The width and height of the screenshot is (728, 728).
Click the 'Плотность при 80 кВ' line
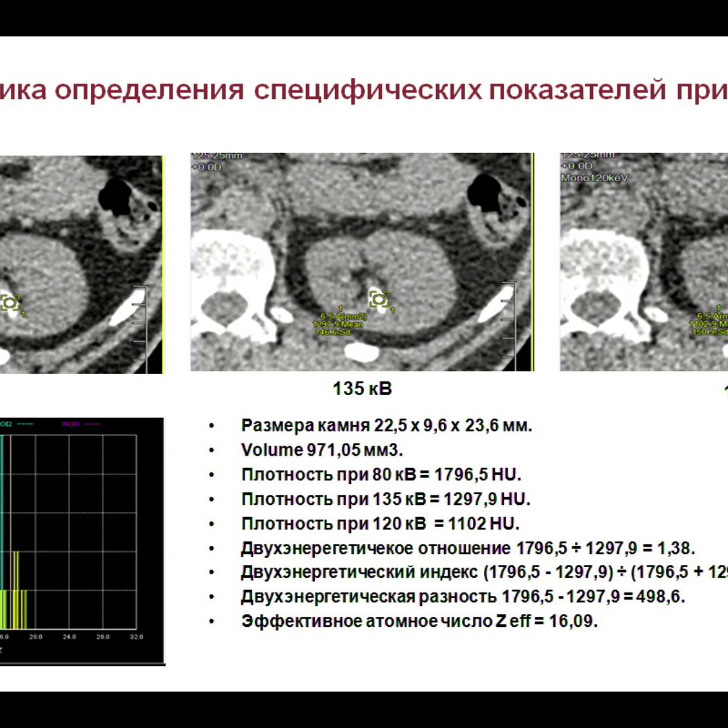(x=382, y=475)
